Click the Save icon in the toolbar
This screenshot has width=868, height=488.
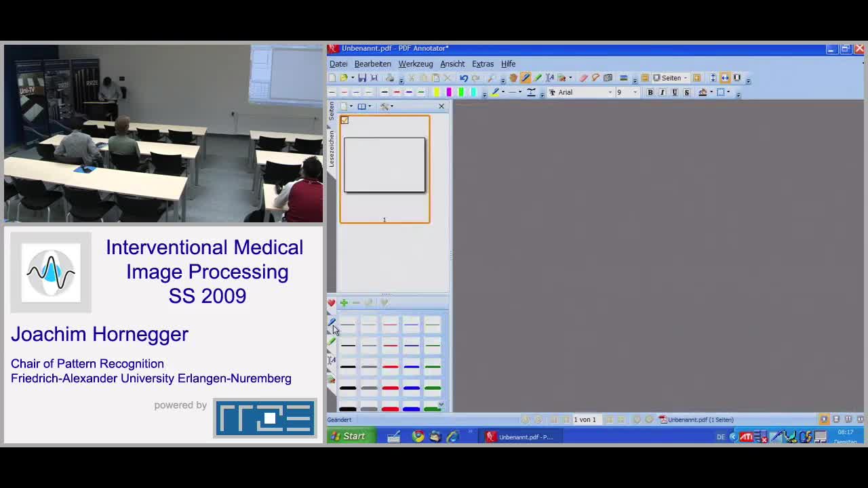click(362, 78)
